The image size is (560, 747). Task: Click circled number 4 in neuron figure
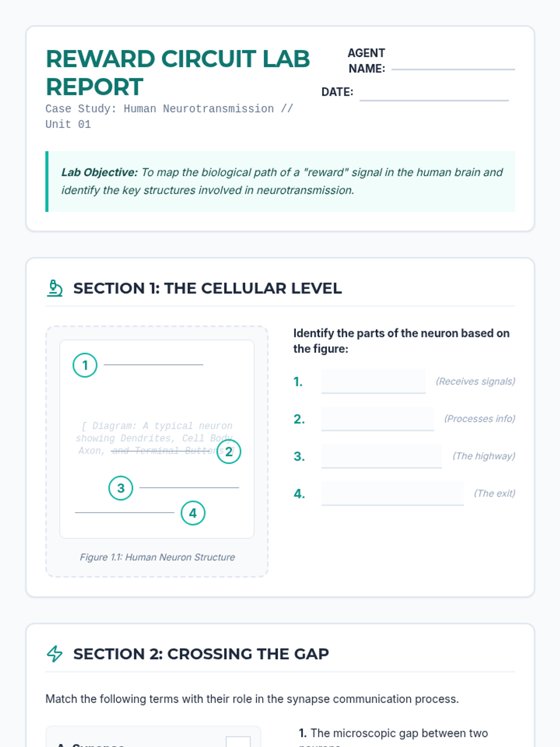[x=193, y=513]
